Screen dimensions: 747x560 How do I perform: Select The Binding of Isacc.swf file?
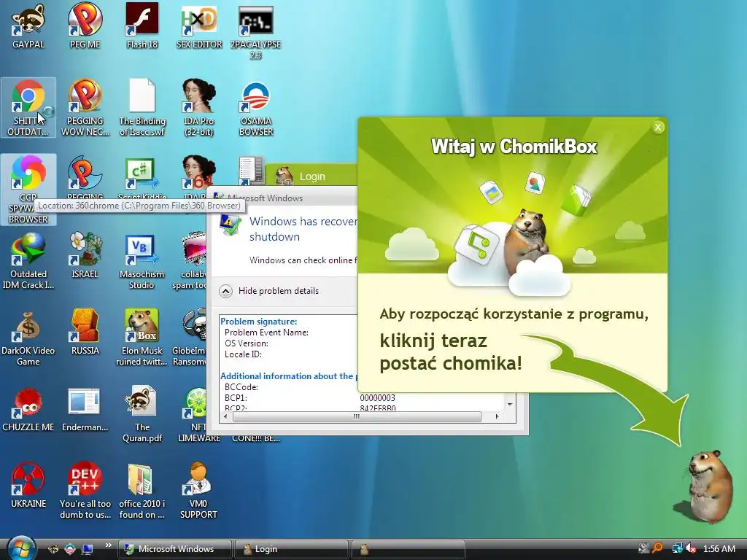coord(142,108)
